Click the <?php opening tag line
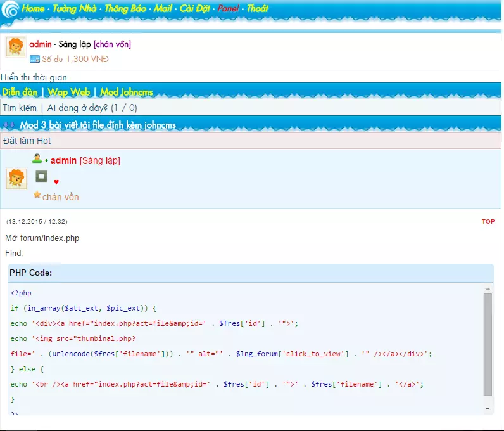Screen dimensions: 504x431 [21, 293]
